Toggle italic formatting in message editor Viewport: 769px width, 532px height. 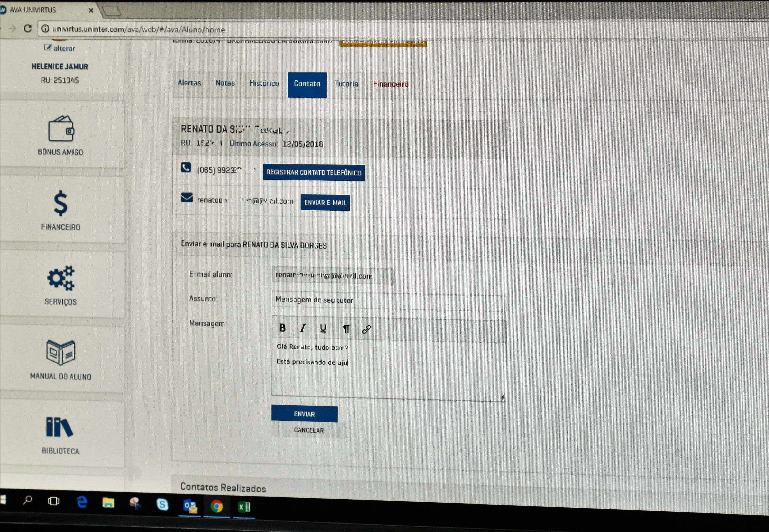303,328
